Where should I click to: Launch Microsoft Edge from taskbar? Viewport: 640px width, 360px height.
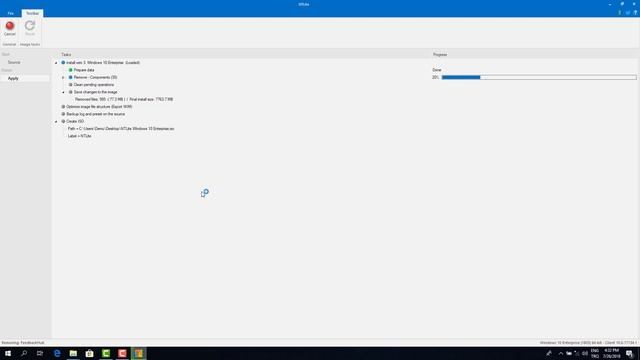pos(57,353)
